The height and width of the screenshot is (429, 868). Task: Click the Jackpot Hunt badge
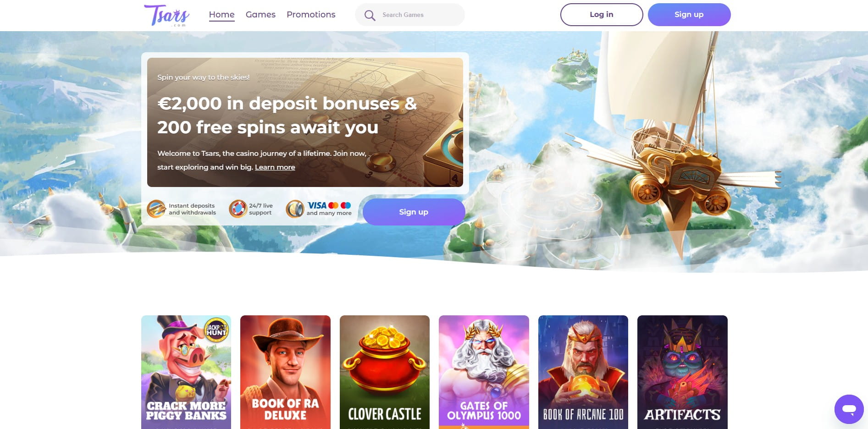(x=216, y=330)
